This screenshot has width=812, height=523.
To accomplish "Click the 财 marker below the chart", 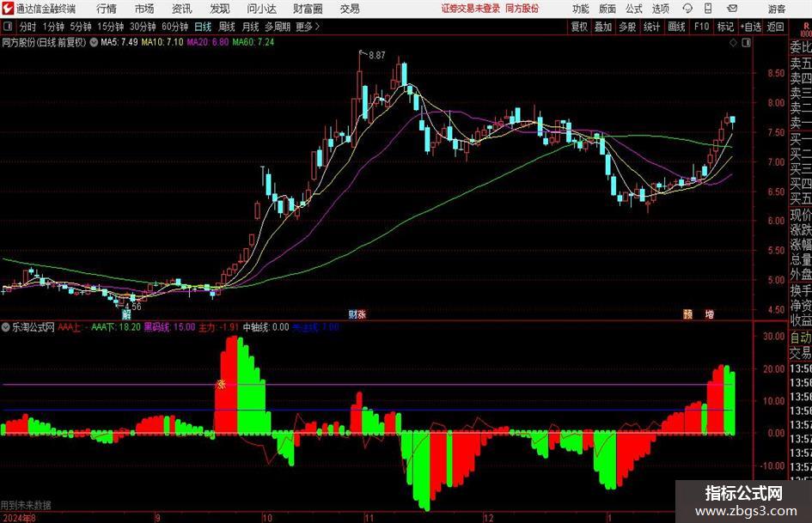I will click(x=352, y=313).
